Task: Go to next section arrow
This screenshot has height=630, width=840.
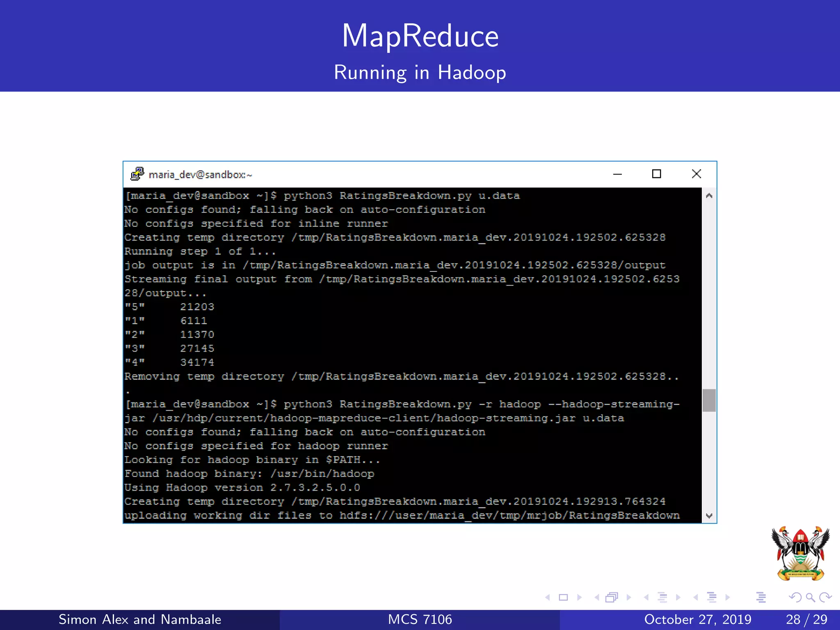Action: point(728,598)
